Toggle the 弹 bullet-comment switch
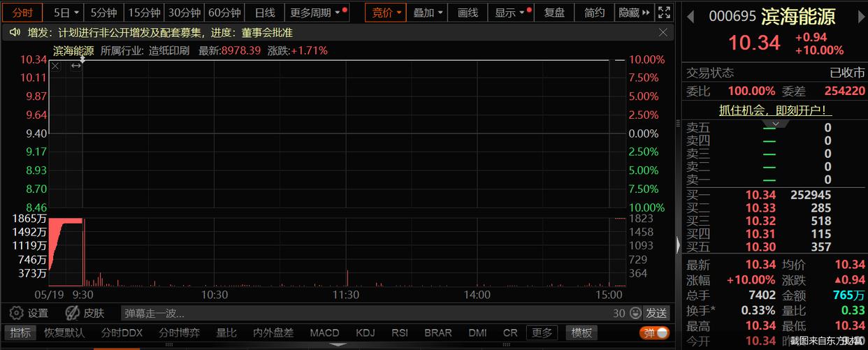This screenshot has height=350, width=868. point(655,333)
